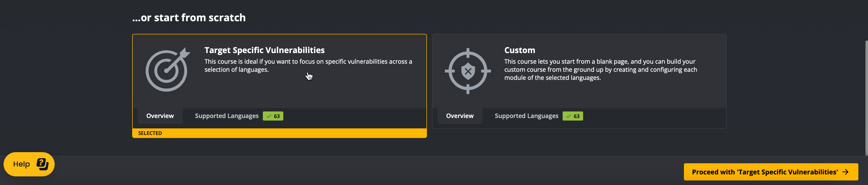Click the yellow SELECTED bar
This screenshot has height=185, width=868.
(279, 133)
